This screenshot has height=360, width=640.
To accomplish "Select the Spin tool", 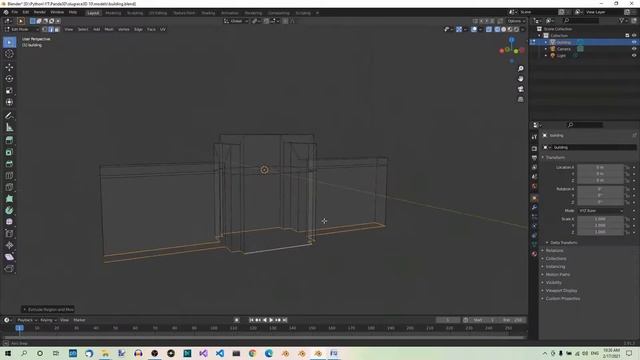I will tap(9, 211).
